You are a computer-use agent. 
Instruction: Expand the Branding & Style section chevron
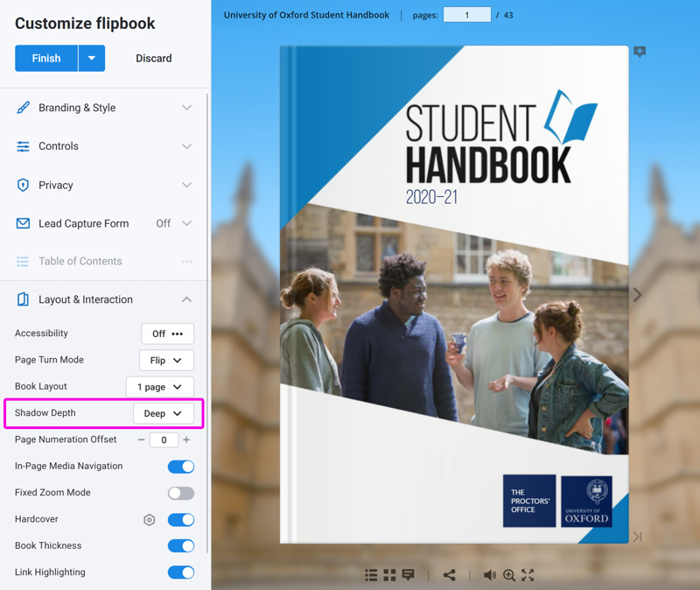pos(187,108)
